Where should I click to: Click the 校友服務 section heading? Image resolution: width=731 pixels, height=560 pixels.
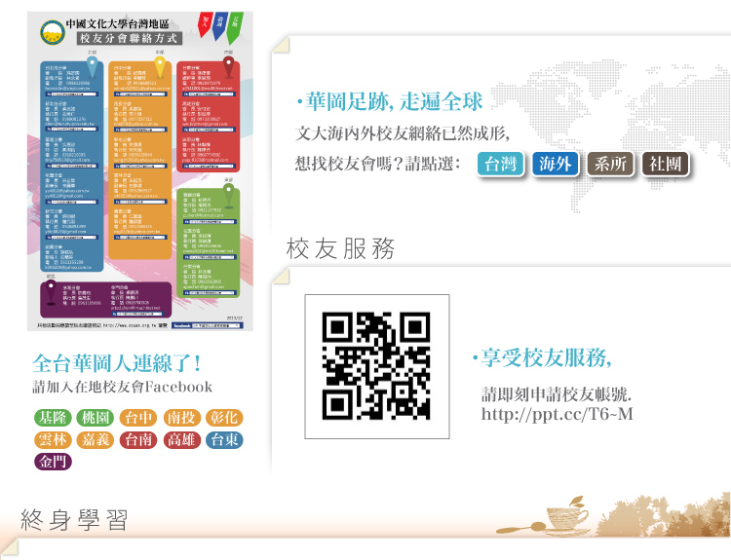pyautogui.click(x=340, y=248)
